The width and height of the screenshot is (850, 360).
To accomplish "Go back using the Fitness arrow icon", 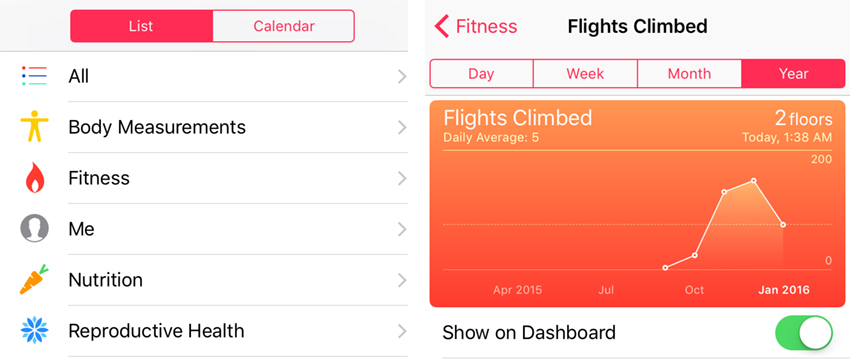I will [x=442, y=26].
